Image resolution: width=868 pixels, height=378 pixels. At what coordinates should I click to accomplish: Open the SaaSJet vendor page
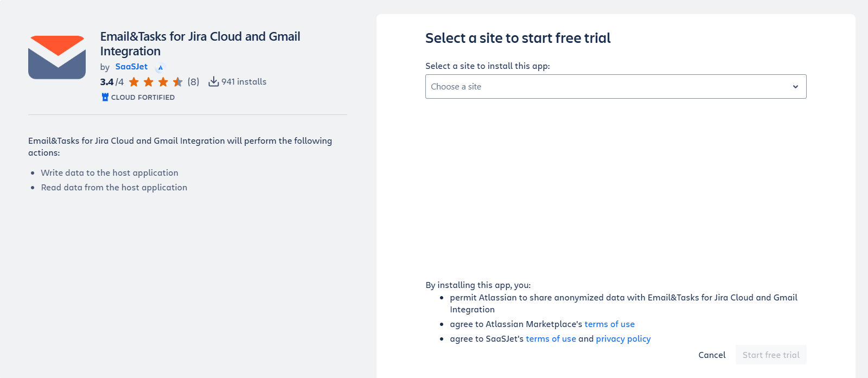tap(131, 67)
